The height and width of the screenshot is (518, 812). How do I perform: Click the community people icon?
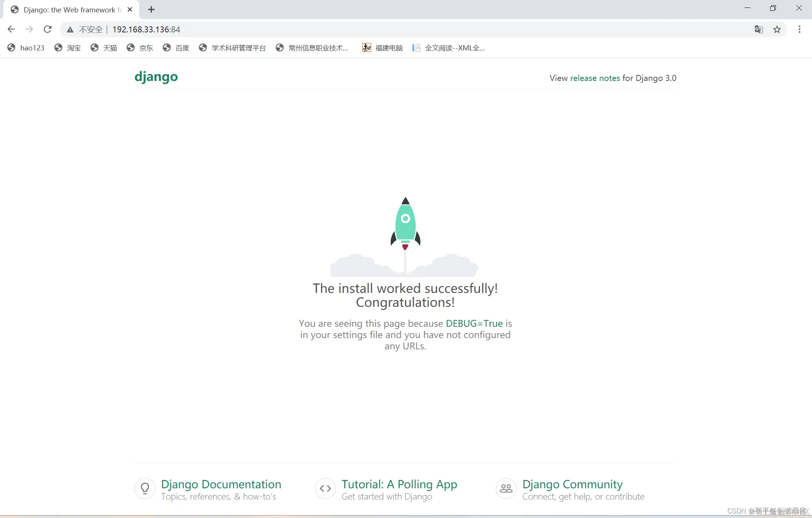coord(506,489)
